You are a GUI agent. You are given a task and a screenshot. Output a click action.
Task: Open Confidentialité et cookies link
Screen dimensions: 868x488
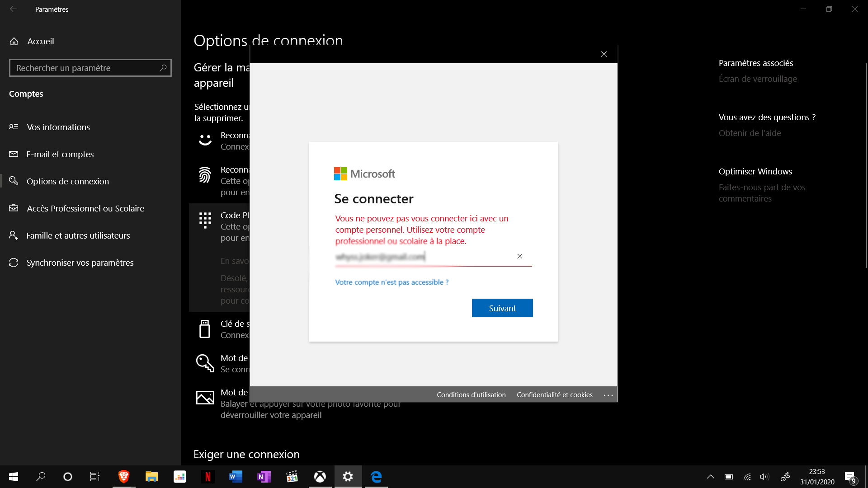(x=555, y=394)
